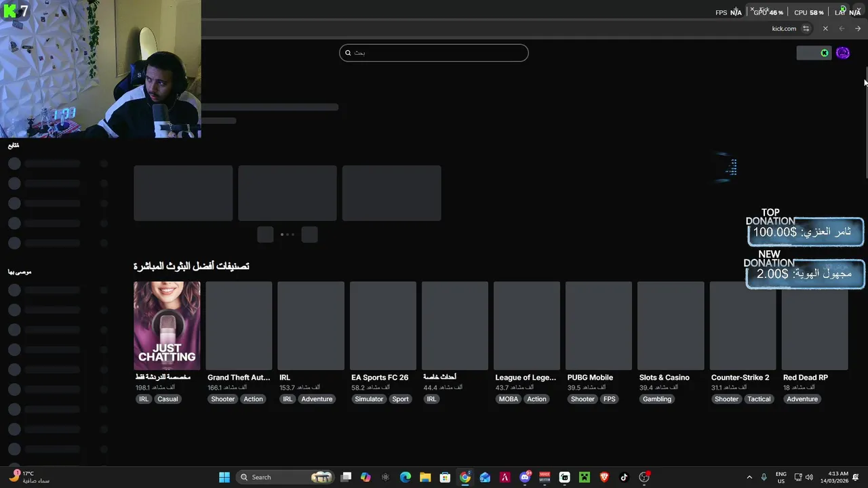This screenshot has width=868, height=488.
Task: Select Shooter tag under Grand Theft Auto
Action: pos(222,399)
